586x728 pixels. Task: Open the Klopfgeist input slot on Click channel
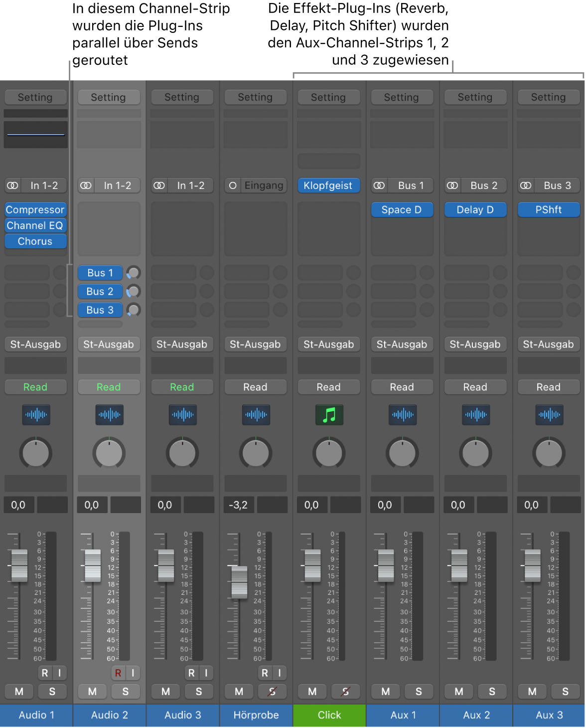(328, 185)
